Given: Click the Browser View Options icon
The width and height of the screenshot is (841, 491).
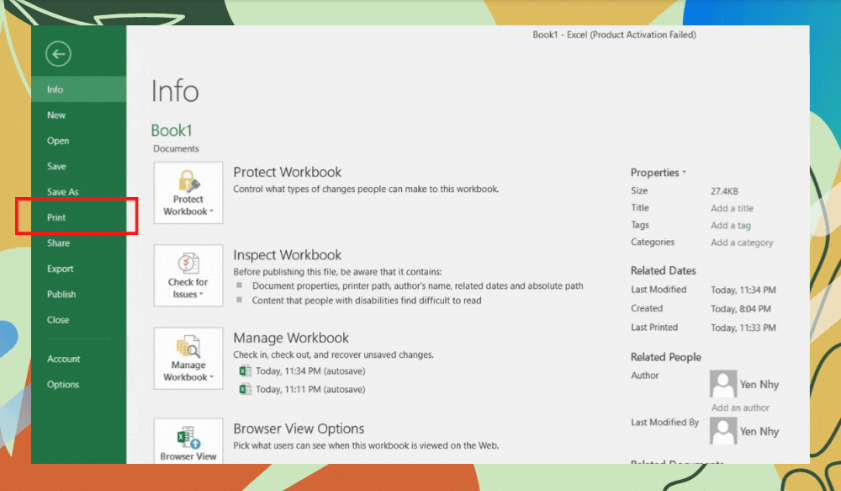Looking at the screenshot, I should tap(187, 440).
